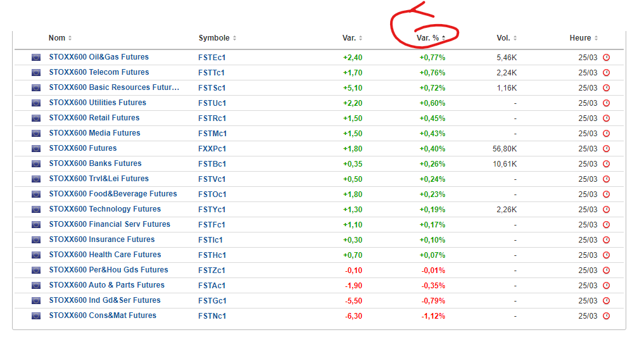Open STOXX600 Telecom Futures link
The image size is (644, 344).
[x=99, y=72]
